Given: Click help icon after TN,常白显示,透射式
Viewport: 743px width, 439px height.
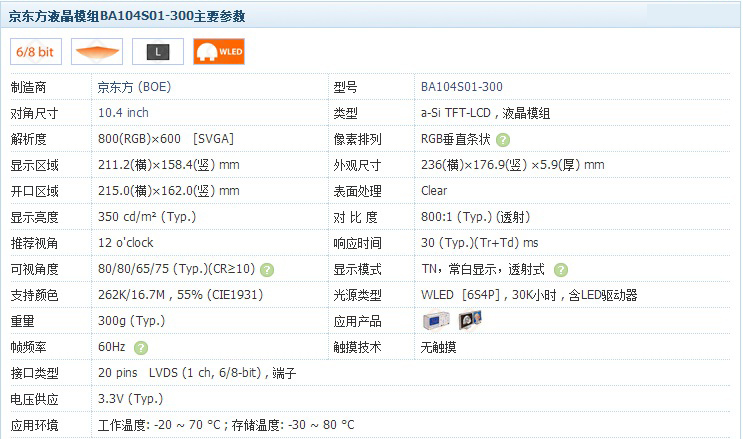Looking at the screenshot, I should click(x=561, y=270).
